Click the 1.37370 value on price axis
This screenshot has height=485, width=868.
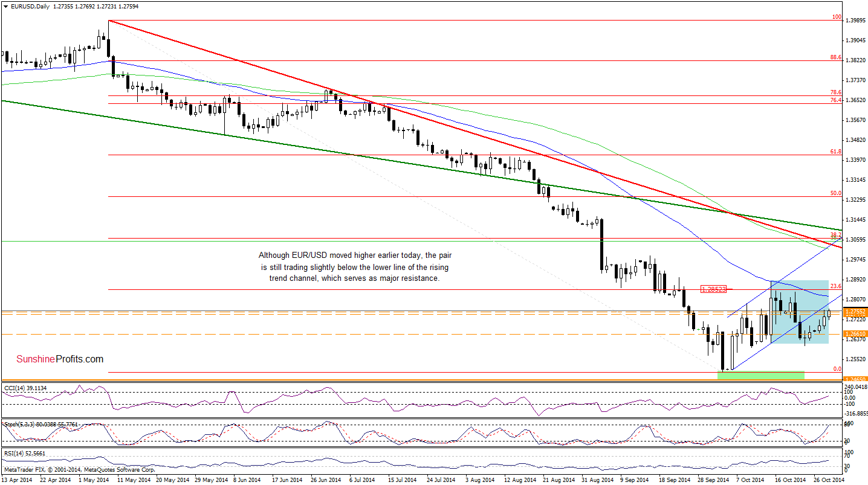pyautogui.click(x=856, y=80)
